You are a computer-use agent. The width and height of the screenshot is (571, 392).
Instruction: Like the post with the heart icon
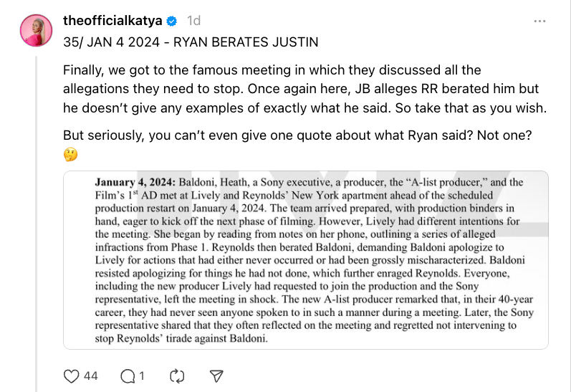point(72,376)
